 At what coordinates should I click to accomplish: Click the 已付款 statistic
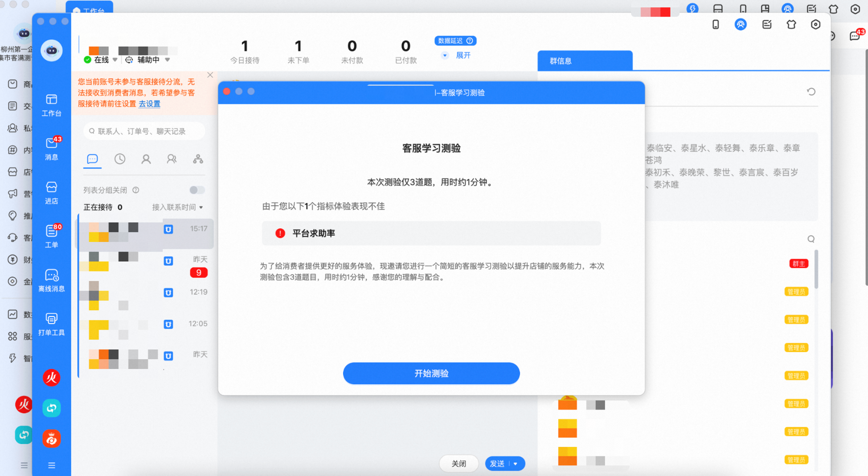pos(405,51)
